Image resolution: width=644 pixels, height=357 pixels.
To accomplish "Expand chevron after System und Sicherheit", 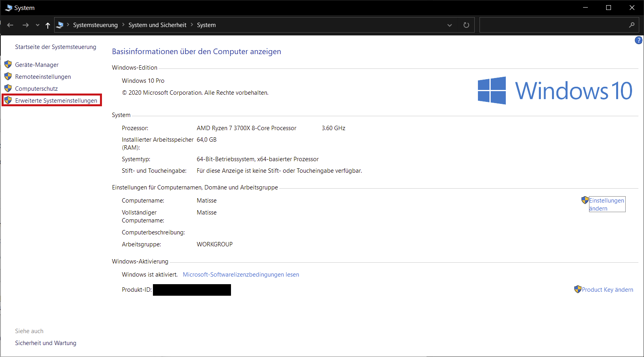I will [x=192, y=25].
